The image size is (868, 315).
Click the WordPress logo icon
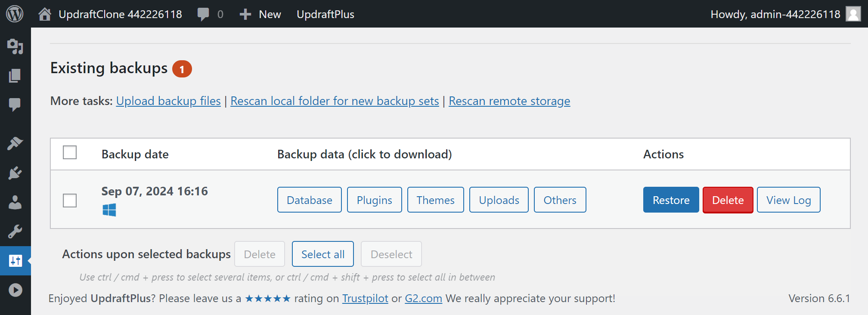[x=15, y=14]
